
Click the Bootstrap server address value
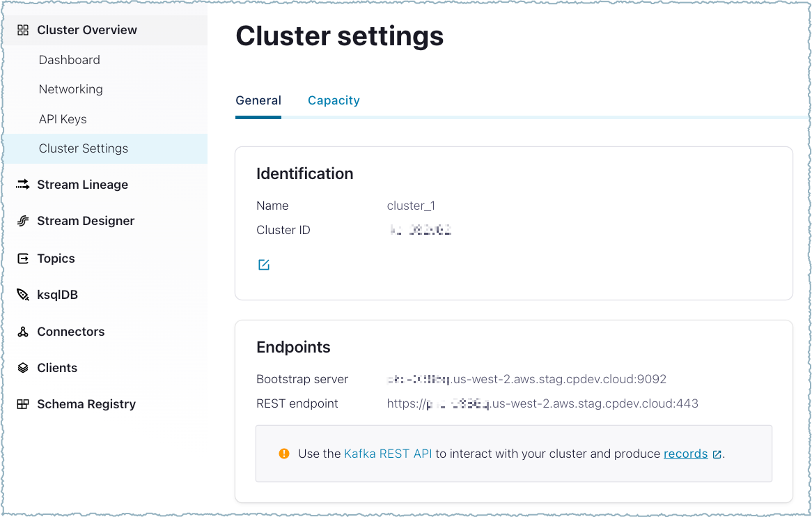pyautogui.click(x=526, y=379)
